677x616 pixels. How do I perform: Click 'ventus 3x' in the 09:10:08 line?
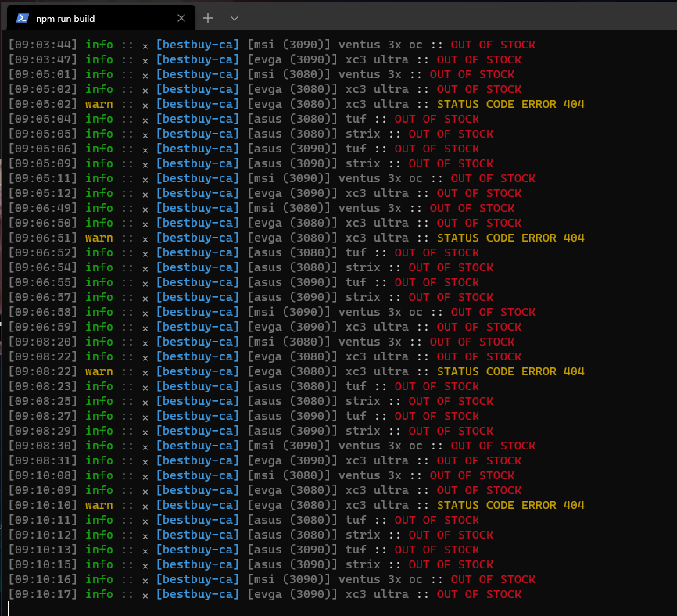(x=370, y=475)
